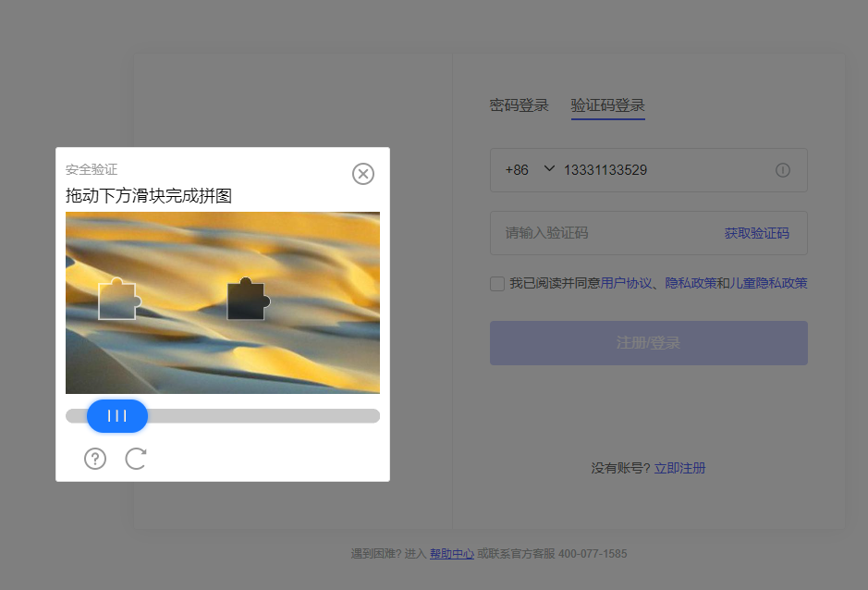Viewport: 868px width, 590px height.
Task: Open the +86 country code dropdown
Action: click(530, 170)
